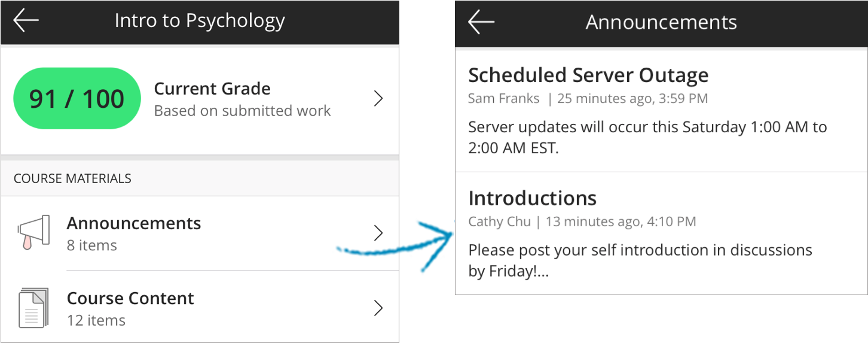Open Course Content via its chevron
Viewport: 868px width, 343px height.
(x=378, y=308)
